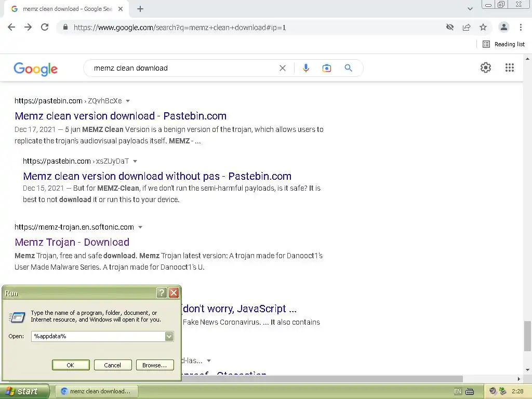Search by image using the camera icon

click(x=327, y=68)
